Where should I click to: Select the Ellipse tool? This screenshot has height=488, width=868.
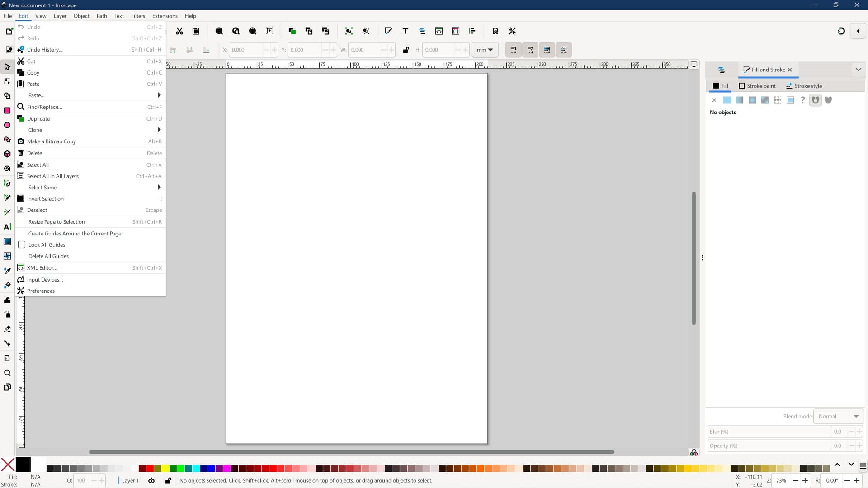pyautogui.click(x=7, y=125)
